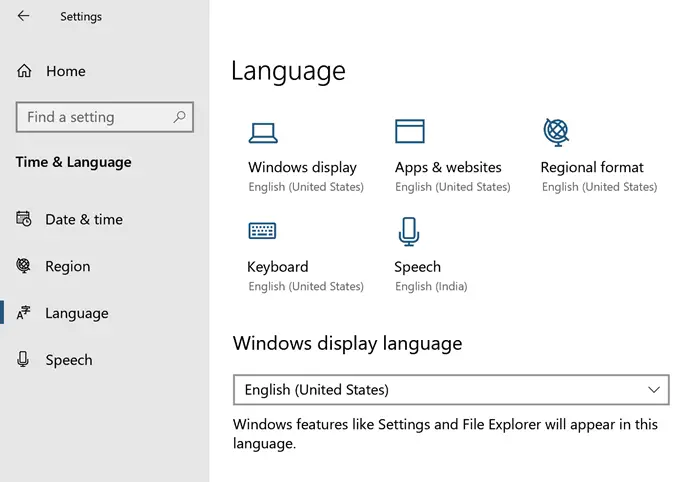This screenshot has height=482, width=700.
Task: Select Language in the sidebar
Action: 77,313
